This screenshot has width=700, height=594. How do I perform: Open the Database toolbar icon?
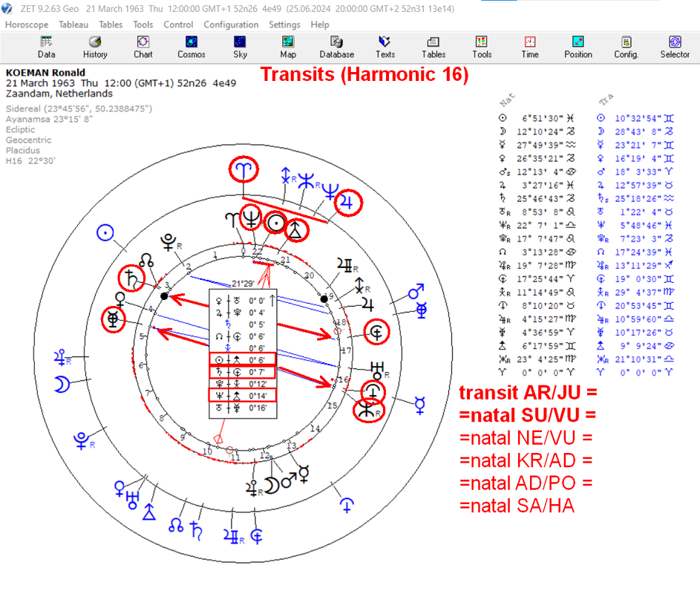(x=336, y=48)
